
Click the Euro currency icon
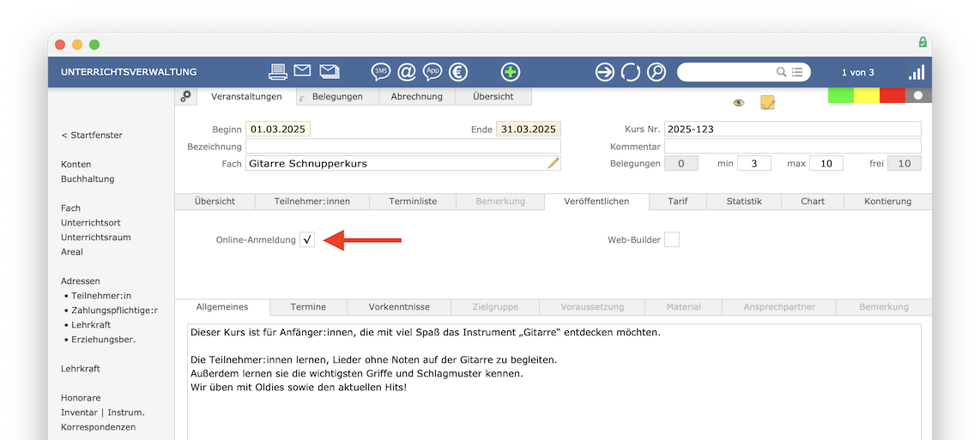coord(458,72)
